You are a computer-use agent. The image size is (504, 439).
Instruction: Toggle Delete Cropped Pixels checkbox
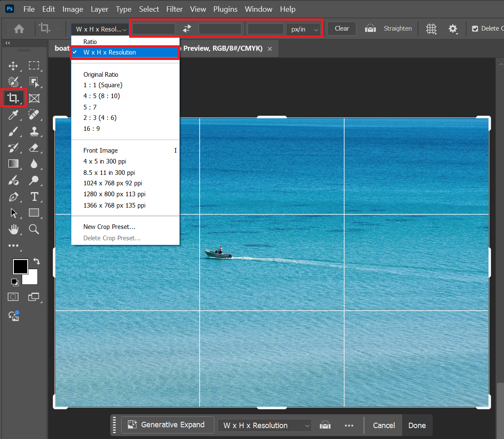coord(475,29)
